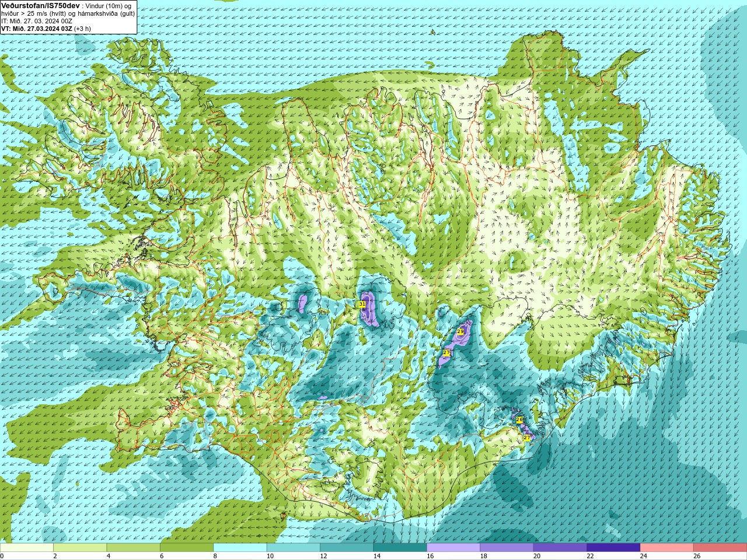Image resolution: width=747 pixels, height=560 pixels.
Task: Pick the 22–24 dark indigo legend swatch
Action: tap(613, 548)
